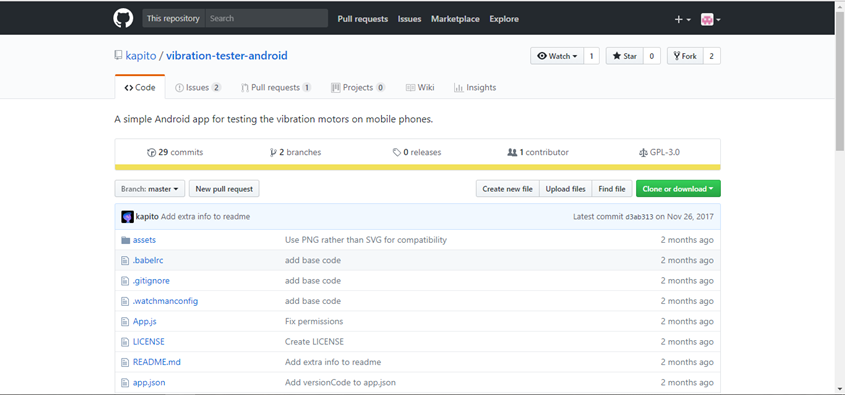The image size is (847, 397).
Task: Open the Clone or download dropdown
Action: 678,189
